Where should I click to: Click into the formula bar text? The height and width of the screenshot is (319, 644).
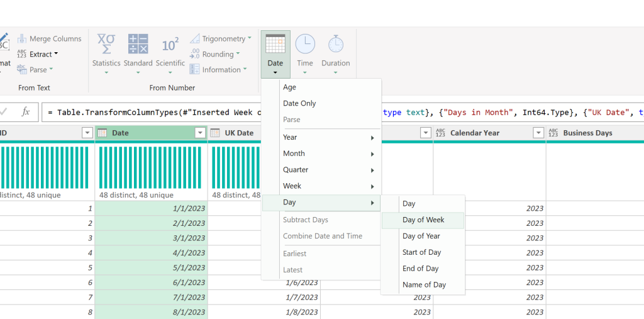pos(343,112)
